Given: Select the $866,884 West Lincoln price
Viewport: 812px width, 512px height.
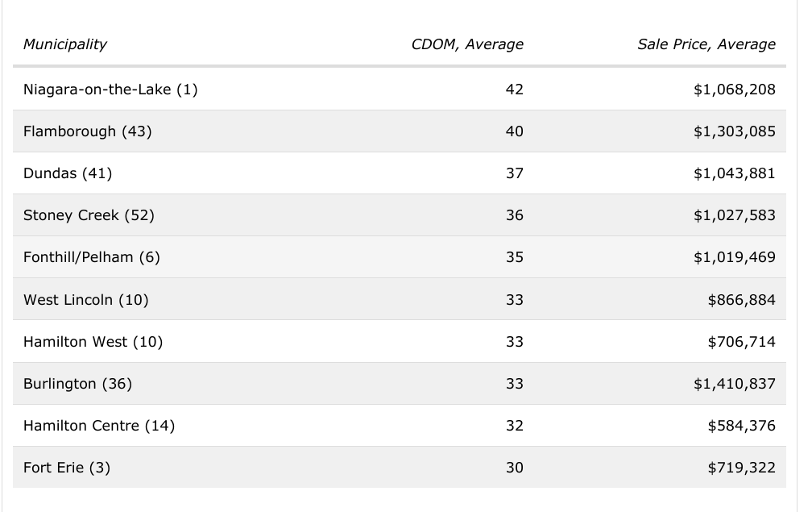Looking at the screenshot, I should (741, 300).
